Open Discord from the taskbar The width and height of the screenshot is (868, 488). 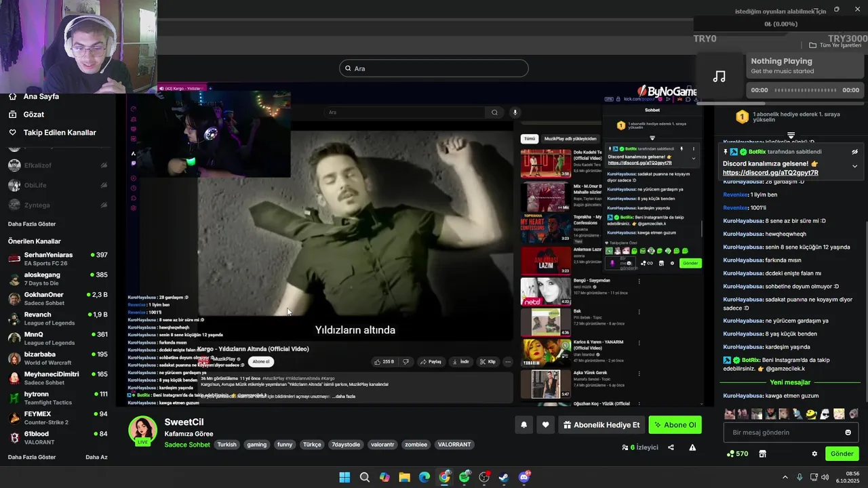[x=524, y=477]
